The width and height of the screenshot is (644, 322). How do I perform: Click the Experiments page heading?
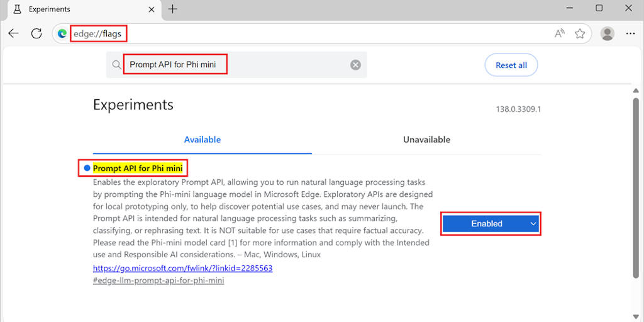[x=133, y=105]
